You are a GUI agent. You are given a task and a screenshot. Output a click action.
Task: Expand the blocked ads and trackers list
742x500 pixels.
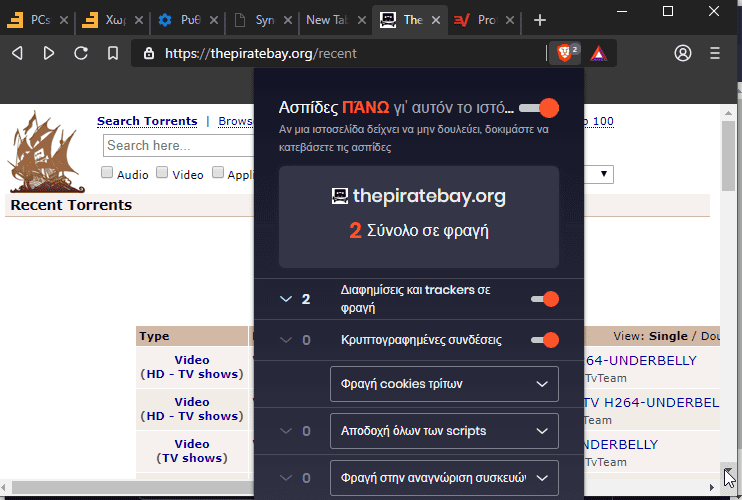coord(286,299)
